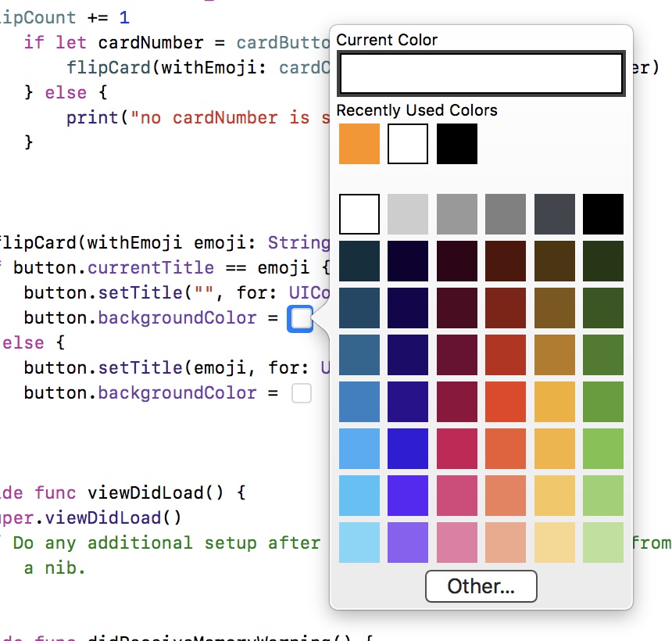Viewport: 672px width, 641px height.
Task: Choose the ochre brown-gold swatch
Action: tap(555, 355)
